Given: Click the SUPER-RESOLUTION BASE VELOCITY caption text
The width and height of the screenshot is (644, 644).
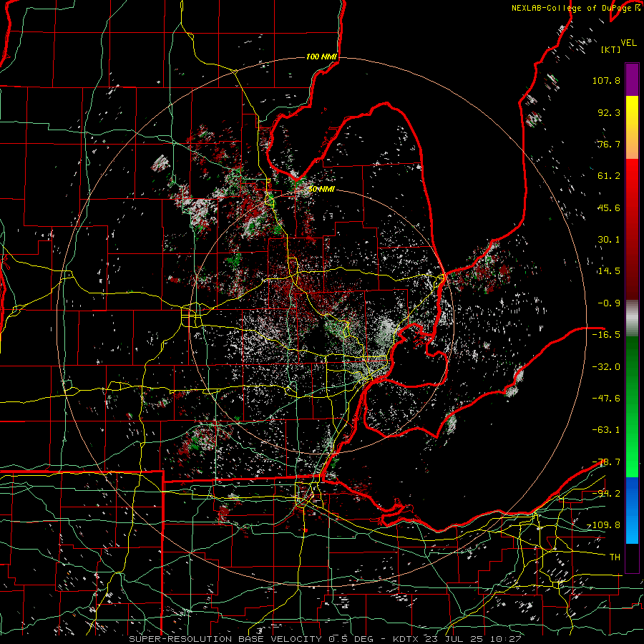Looking at the screenshot, I should (x=225, y=639).
